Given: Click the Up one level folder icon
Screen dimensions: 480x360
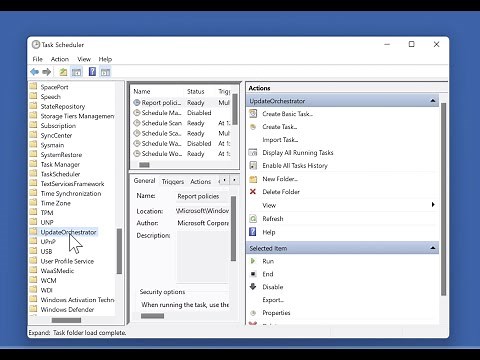Looking at the screenshot, I should click(x=63, y=72).
